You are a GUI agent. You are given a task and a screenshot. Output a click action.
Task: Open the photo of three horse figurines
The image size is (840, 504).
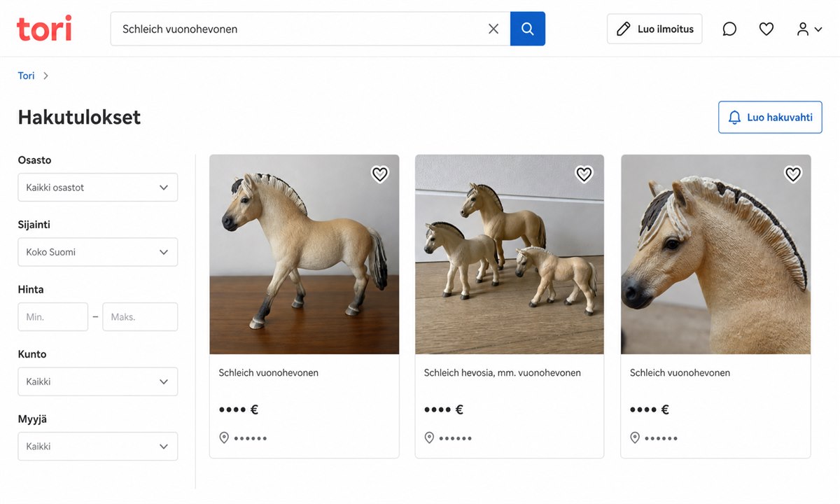pyautogui.click(x=510, y=254)
